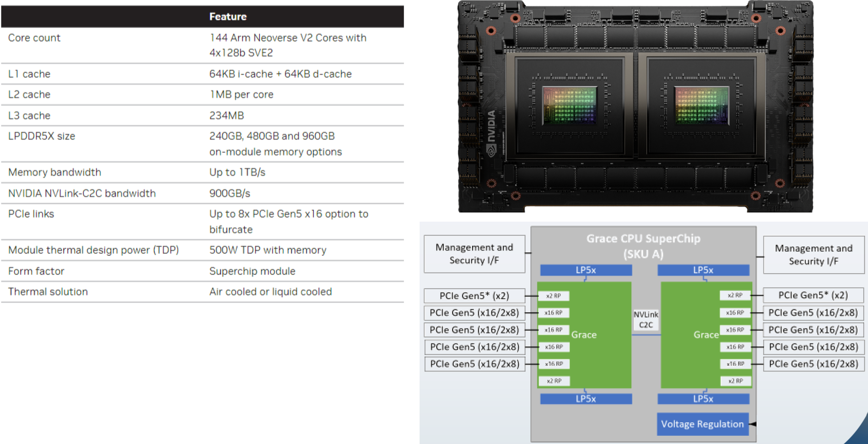The width and height of the screenshot is (868, 444).
Task: Select the right Management and Security I/F box
Action: pos(814,255)
